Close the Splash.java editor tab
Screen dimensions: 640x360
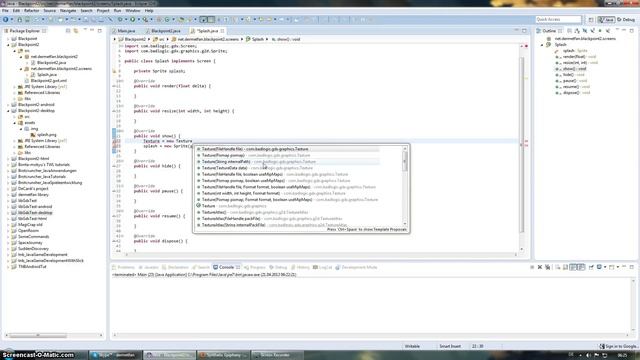point(222,31)
